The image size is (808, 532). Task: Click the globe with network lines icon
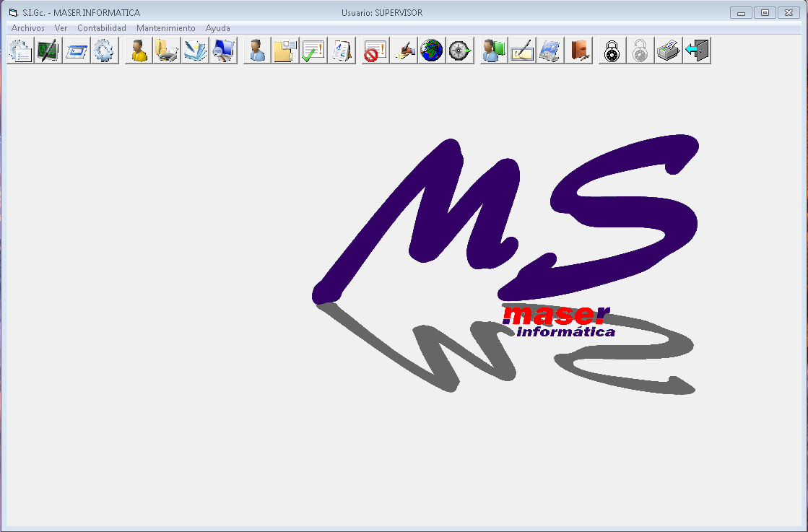click(x=432, y=51)
